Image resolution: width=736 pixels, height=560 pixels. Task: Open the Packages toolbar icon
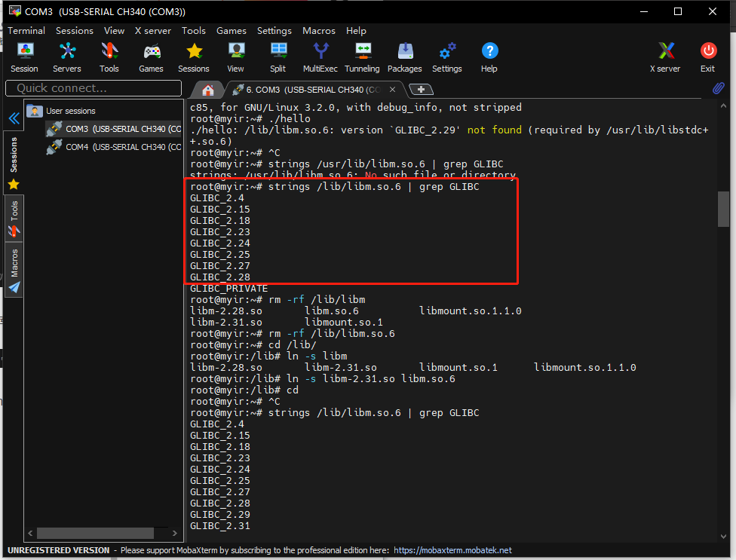405,57
